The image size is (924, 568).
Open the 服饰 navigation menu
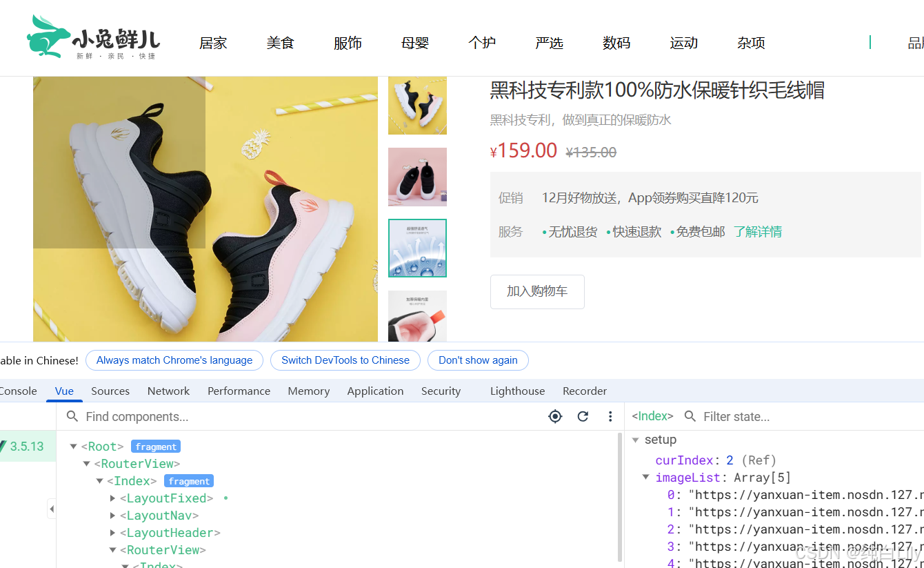coord(348,43)
